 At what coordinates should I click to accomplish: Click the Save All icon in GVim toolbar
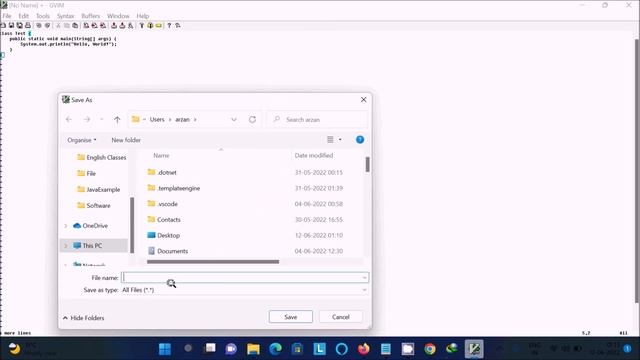click(x=20, y=25)
